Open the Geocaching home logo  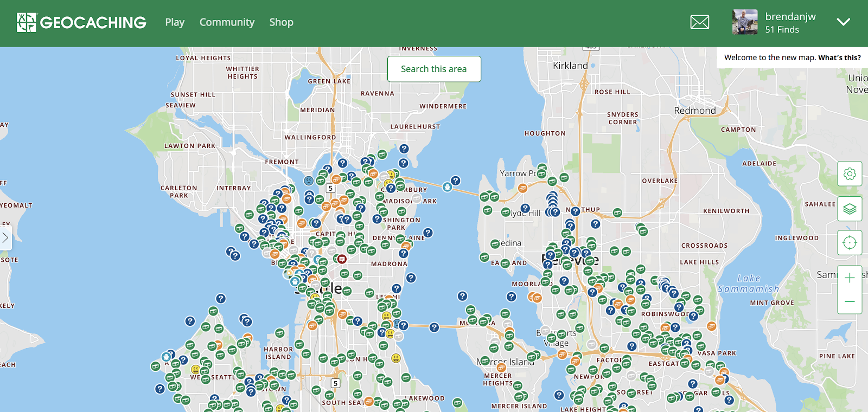[81, 22]
